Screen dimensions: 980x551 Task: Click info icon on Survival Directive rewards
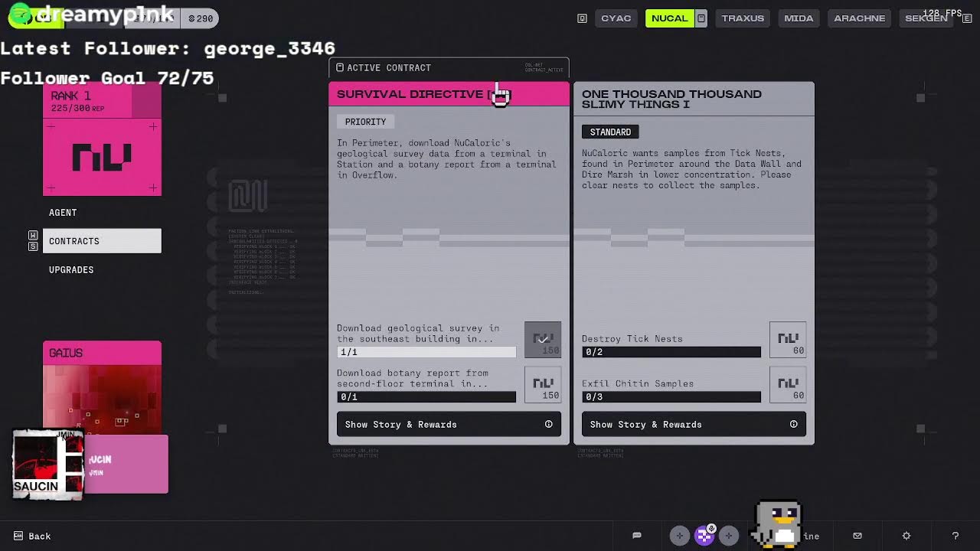point(548,424)
